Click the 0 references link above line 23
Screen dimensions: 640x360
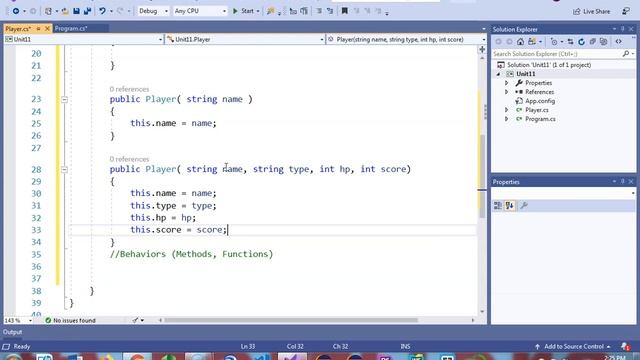tap(129, 89)
